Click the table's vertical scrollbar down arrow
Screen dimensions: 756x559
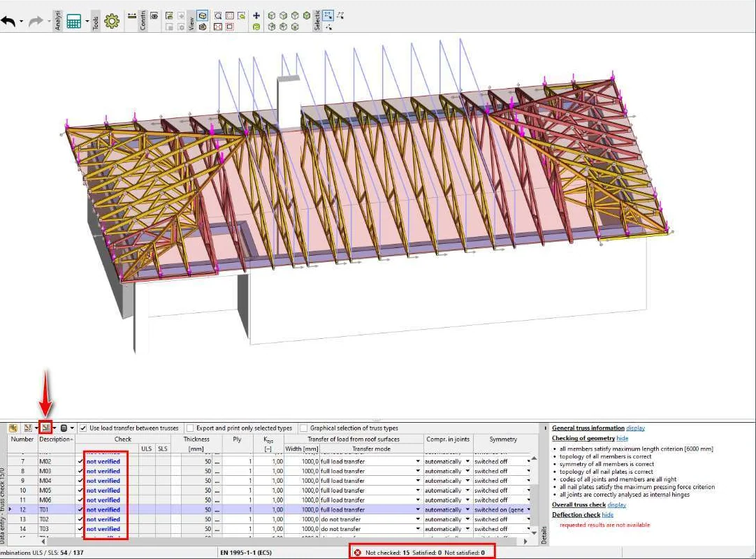(x=535, y=533)
